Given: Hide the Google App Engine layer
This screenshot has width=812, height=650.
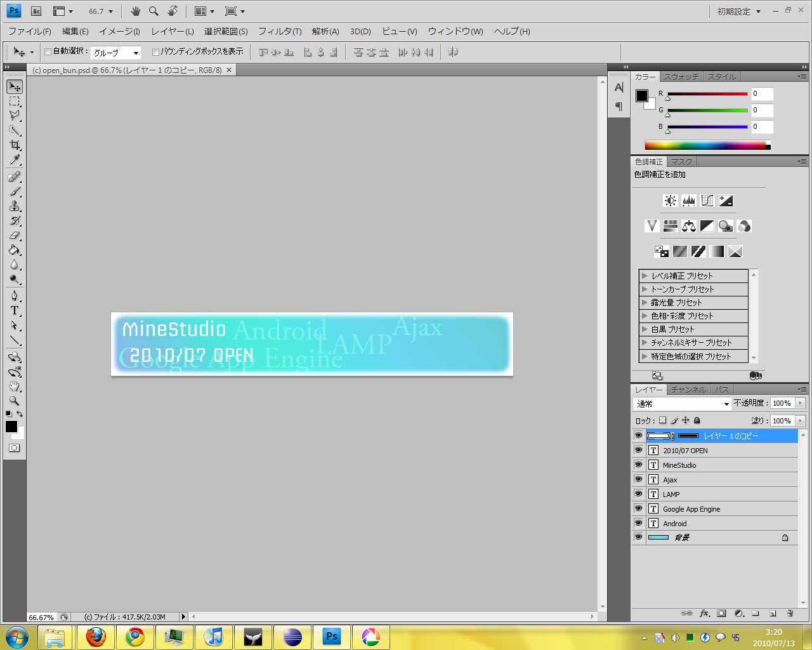Looking at the screenshot, I should point(638,508).
